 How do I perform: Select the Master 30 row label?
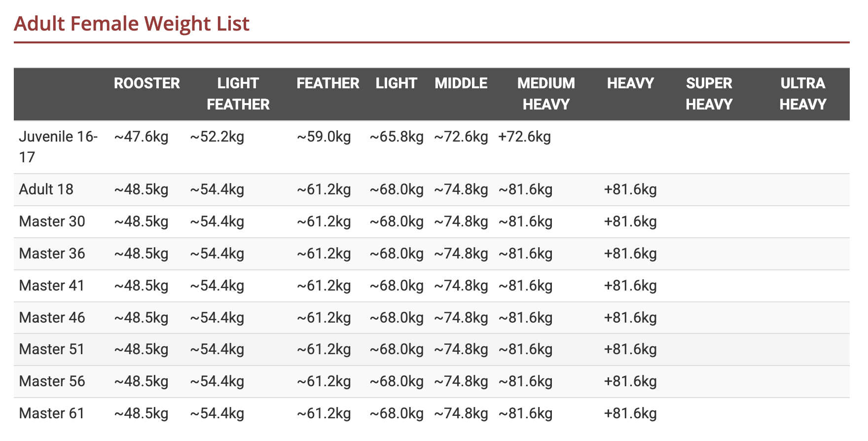tap(52, 221)
